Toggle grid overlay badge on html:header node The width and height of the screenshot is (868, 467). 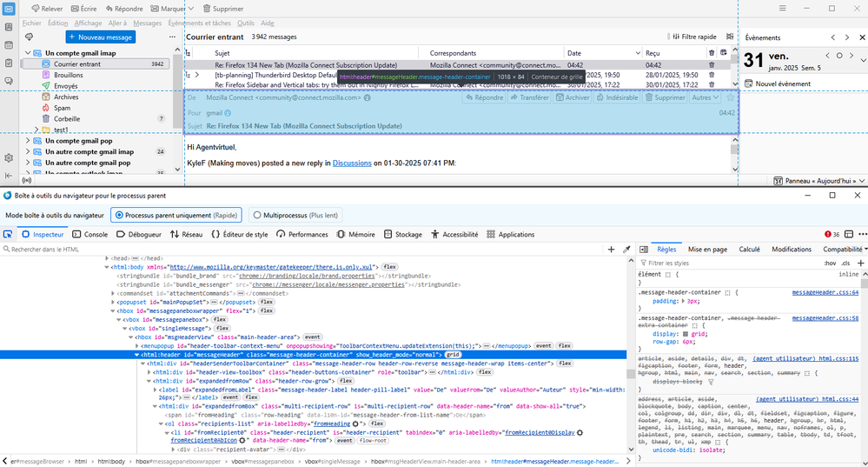coord(453,355)
